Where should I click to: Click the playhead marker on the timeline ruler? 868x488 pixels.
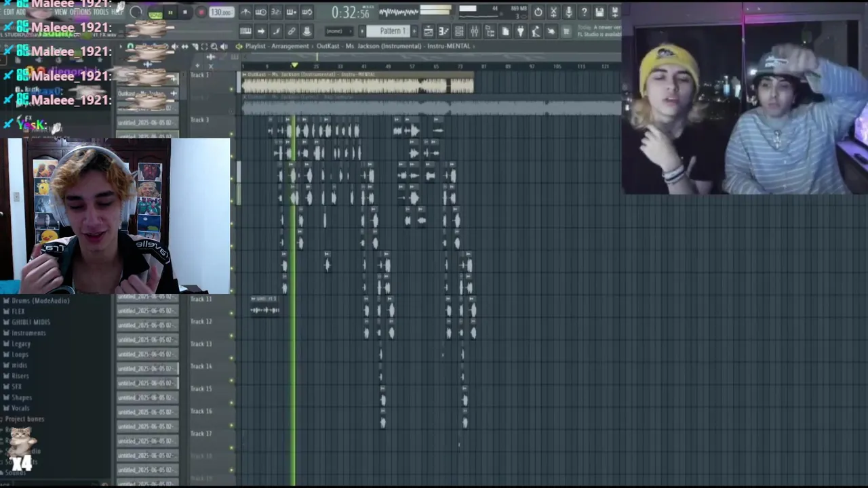294,65
